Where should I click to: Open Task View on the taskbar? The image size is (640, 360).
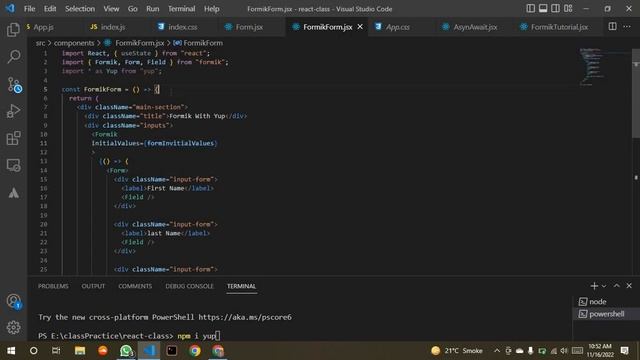pyautogui.click(x=56, y=351)
